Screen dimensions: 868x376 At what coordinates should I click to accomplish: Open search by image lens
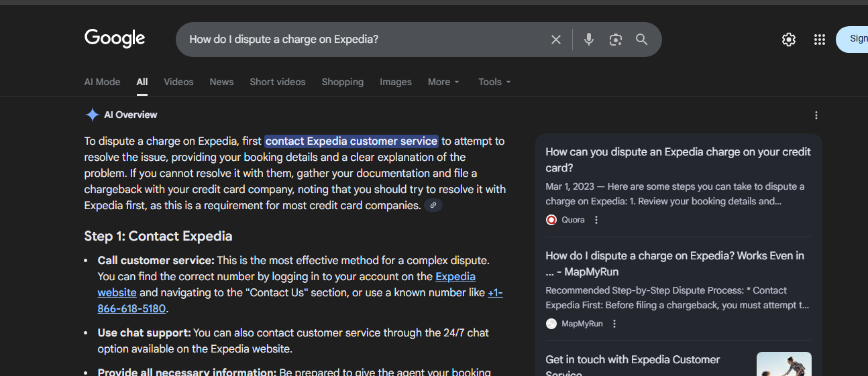coord(616,40)
